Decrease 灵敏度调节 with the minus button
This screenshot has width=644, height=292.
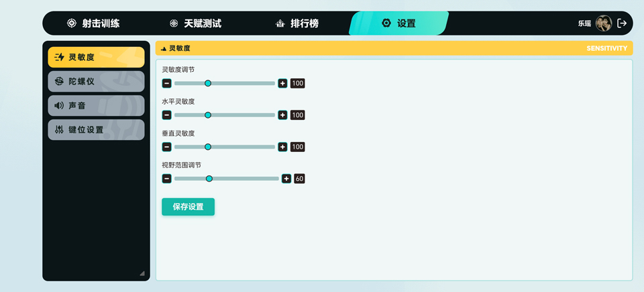(166, 83)
